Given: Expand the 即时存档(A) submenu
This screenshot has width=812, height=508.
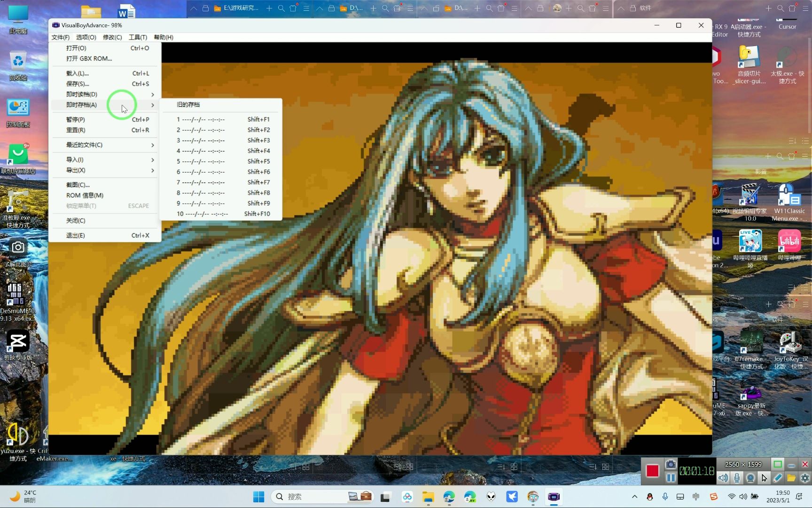Looking at the screenshot, I should (105, 104).
